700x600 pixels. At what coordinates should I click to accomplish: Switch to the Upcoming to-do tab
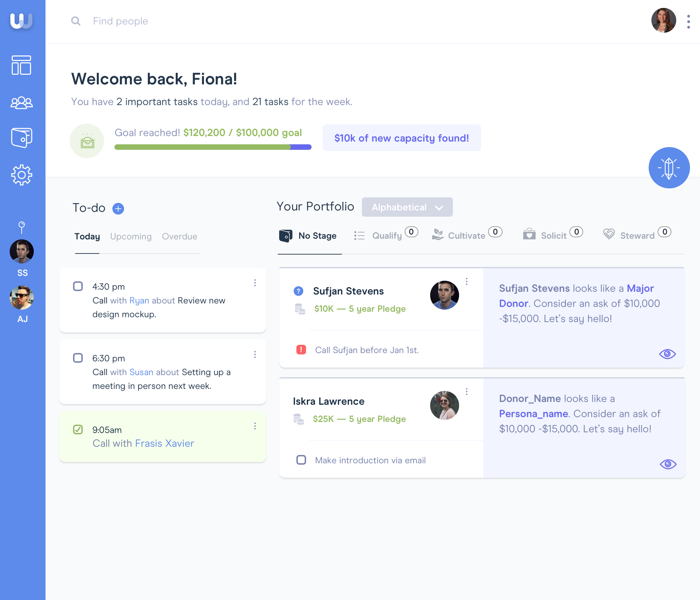(x=131, y=237)
